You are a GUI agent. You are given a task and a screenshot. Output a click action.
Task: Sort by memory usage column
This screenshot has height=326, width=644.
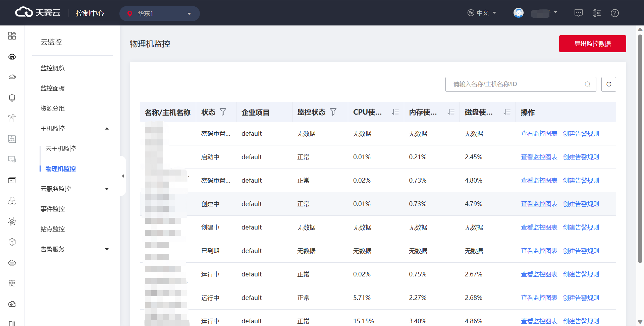[x=451, y=112]
